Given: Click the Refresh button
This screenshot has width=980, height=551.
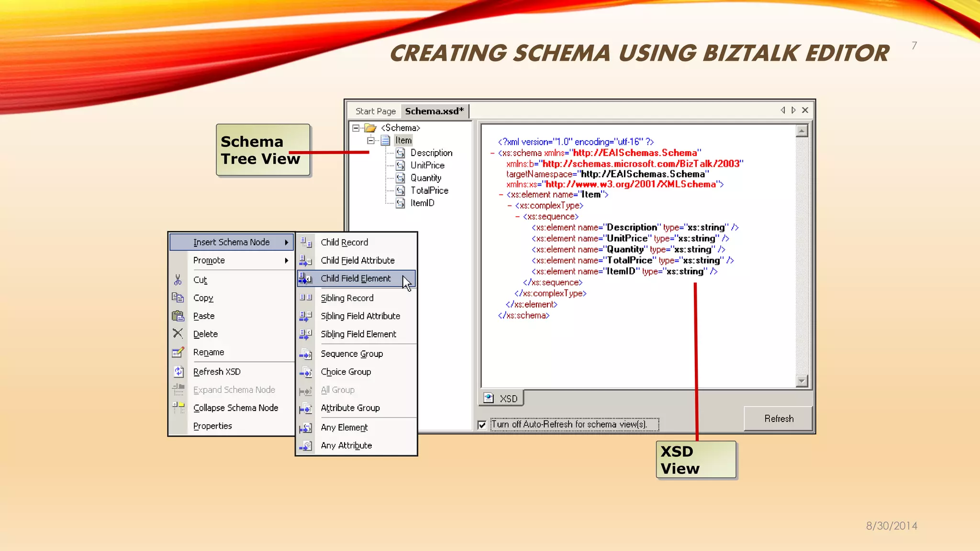Looking at the screenshot, I should point(779,419).
